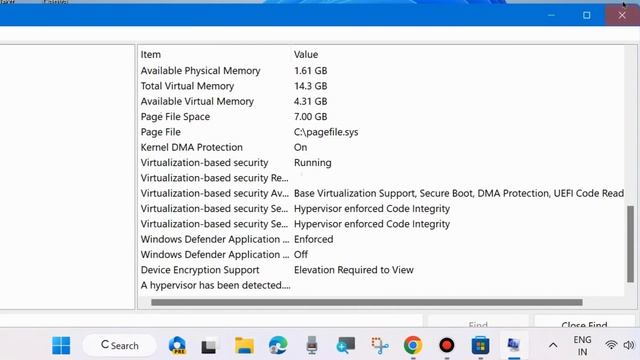Click Elevation Required to View value
Image resolution: width=640 pixels, height=360 pixels.
click(x=353, y=270)
